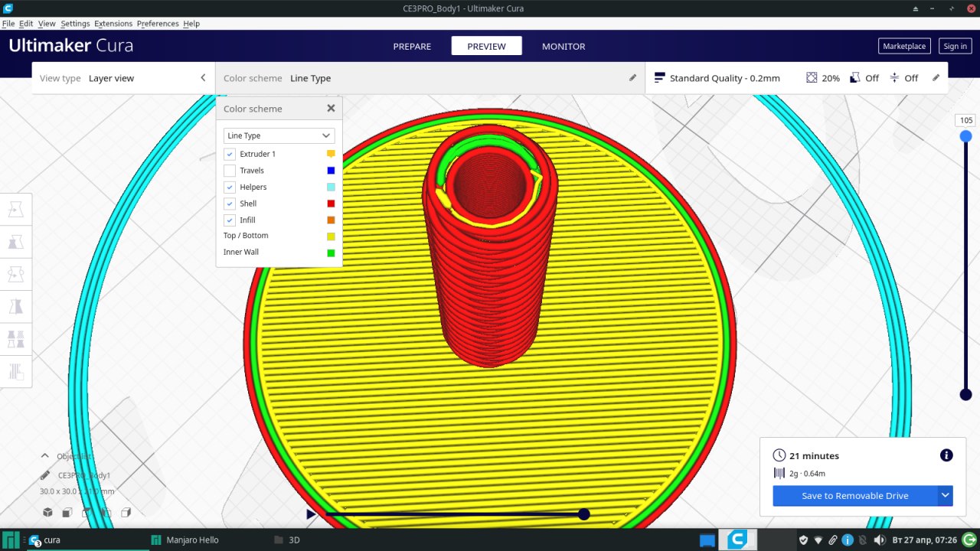Select the Move tool in left toolbar
The height and width of the screenshot is (551, 980).
15,209
